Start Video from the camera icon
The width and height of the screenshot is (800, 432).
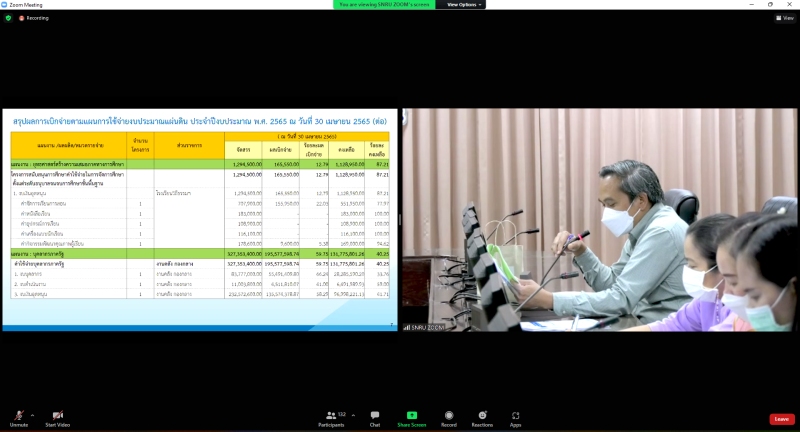point(58,415)
